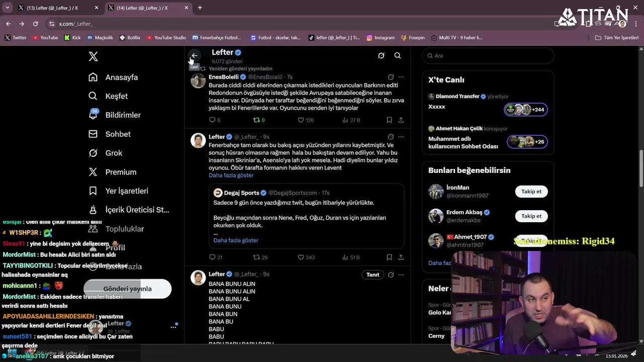Open Anasayfa in sidebar

coord(113,77)
